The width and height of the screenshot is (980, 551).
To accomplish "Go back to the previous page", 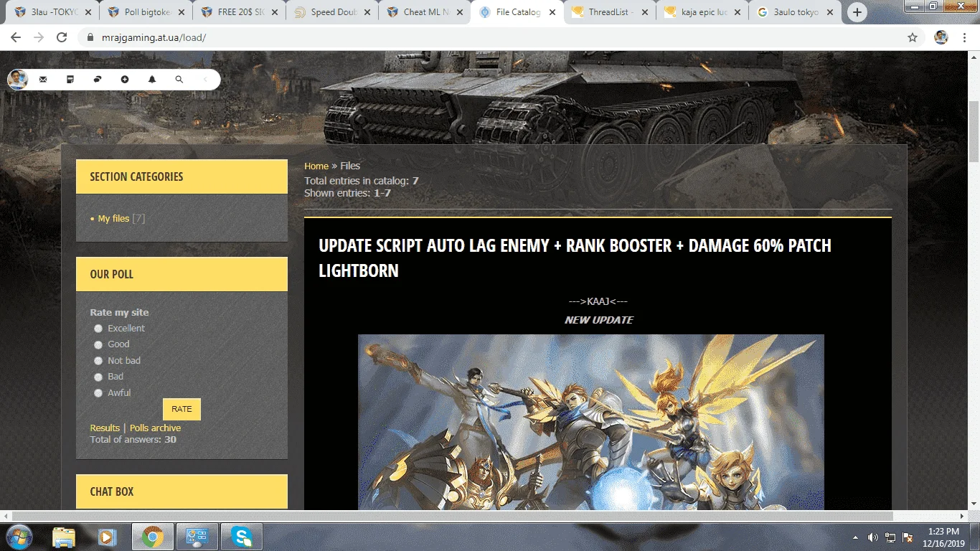I will coord(16,37).
